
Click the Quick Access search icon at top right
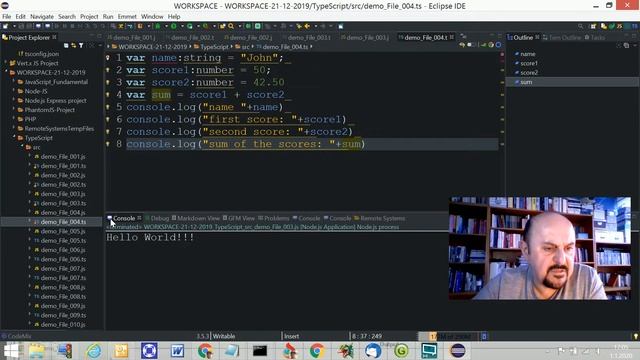[x=580, y=26]
